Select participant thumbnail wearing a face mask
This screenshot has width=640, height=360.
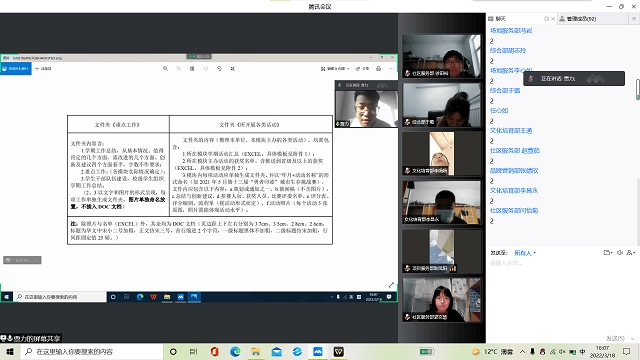pos(442,202)
